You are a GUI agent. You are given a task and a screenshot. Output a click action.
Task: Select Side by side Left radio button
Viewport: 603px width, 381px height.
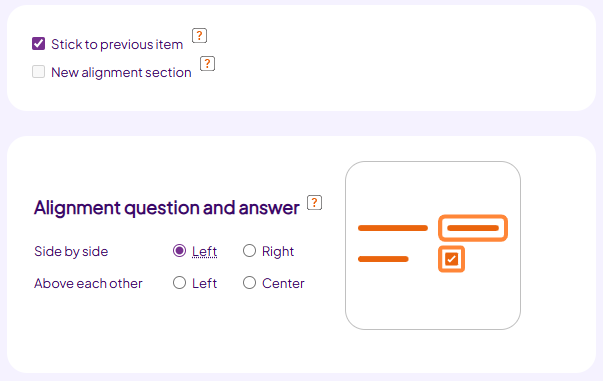(x=179, y=251)
